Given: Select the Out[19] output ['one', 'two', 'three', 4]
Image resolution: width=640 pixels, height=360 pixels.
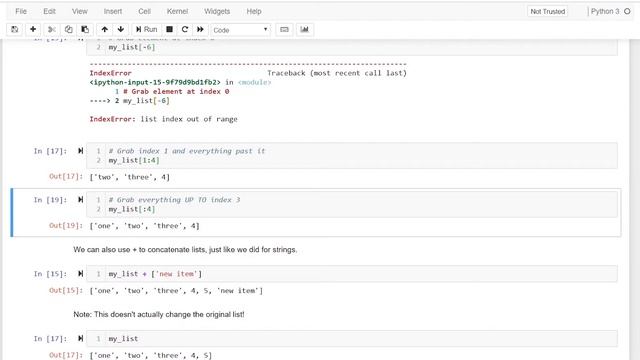Looking at the screenshot, I should coord(144,226).
